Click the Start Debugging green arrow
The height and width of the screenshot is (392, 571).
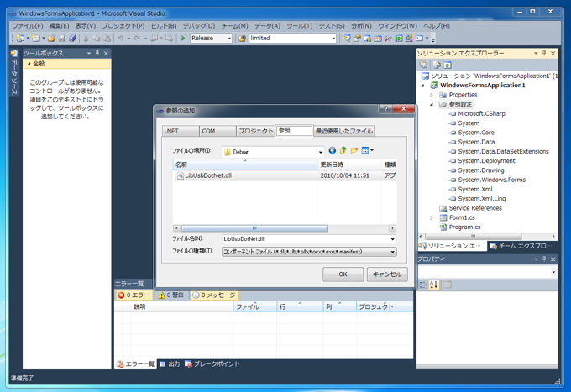[x=183, y=38]
